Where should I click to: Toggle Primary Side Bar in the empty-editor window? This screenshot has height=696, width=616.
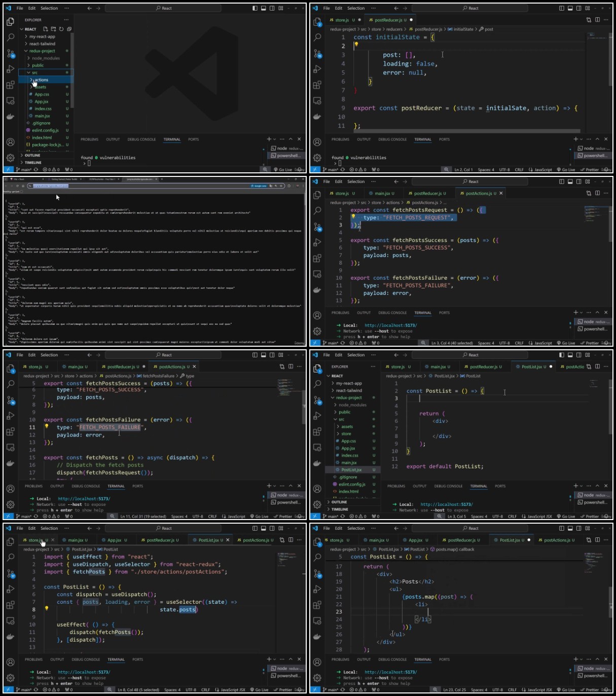coord(255,8)
